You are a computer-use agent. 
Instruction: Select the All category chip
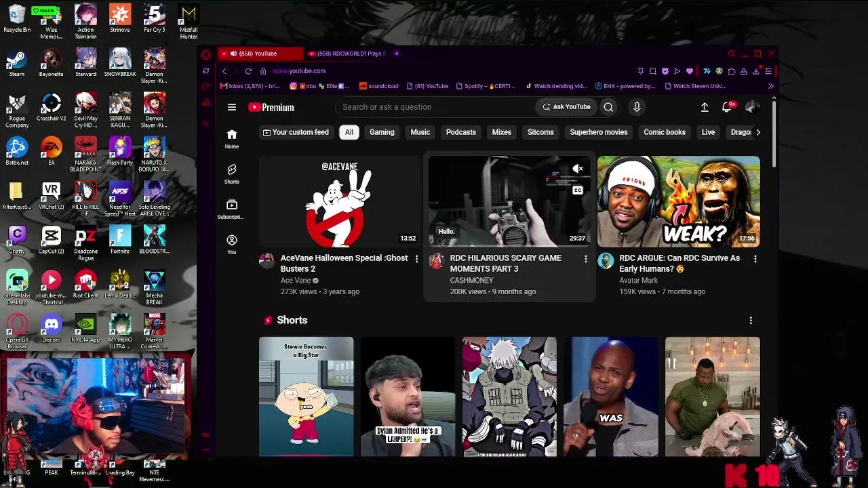pos(349,132)
